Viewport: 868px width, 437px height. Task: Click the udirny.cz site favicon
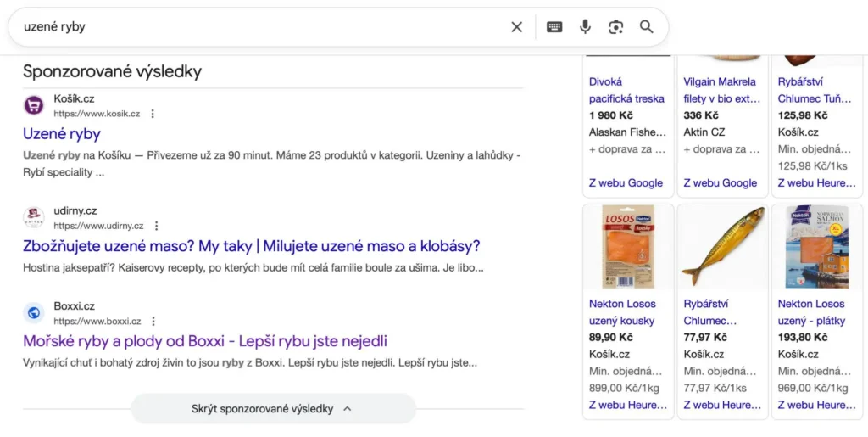pyautogui.click(x=34, y=218)
